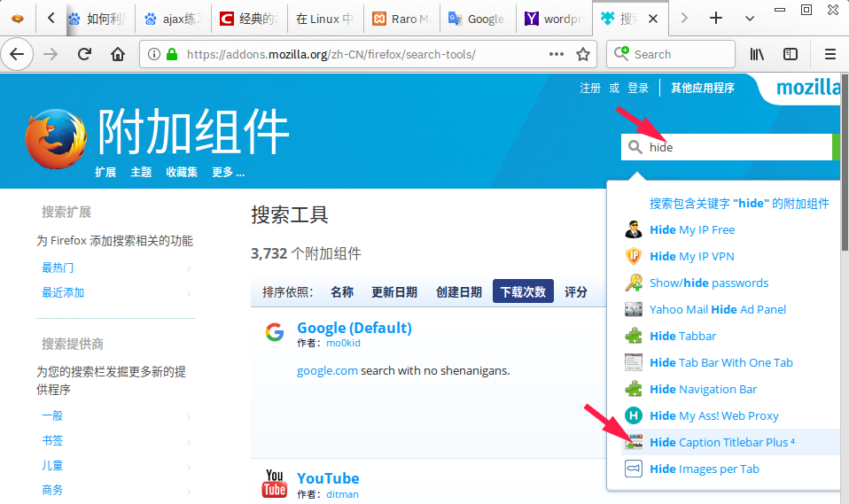Open the 扩展 navigation item
The height and width of the screenshot is (504, 849).
[x=105, y=172]
